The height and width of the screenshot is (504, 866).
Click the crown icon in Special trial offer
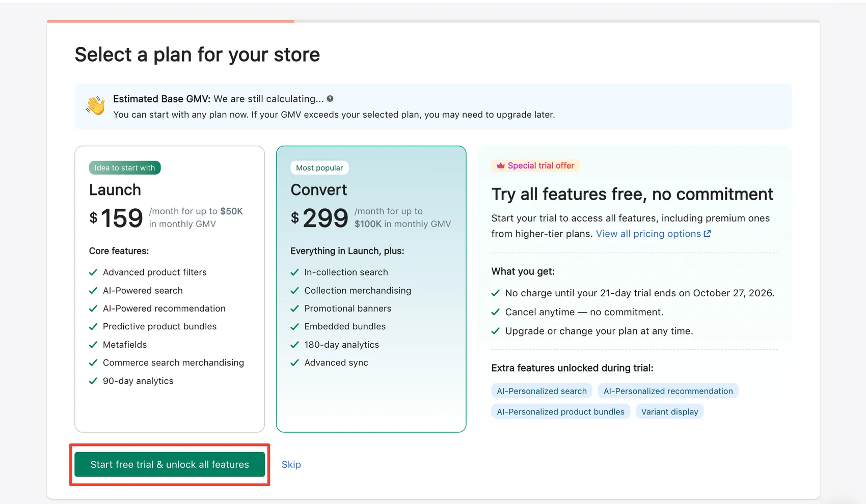[500, 165]
